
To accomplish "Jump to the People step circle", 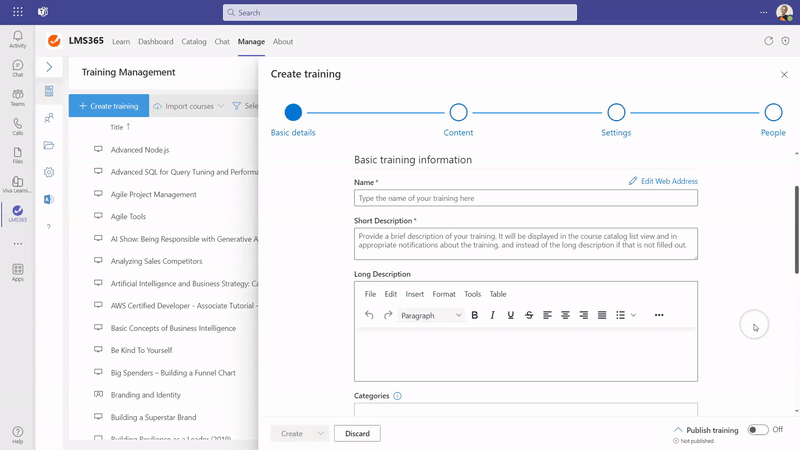I will click(773, 112).
